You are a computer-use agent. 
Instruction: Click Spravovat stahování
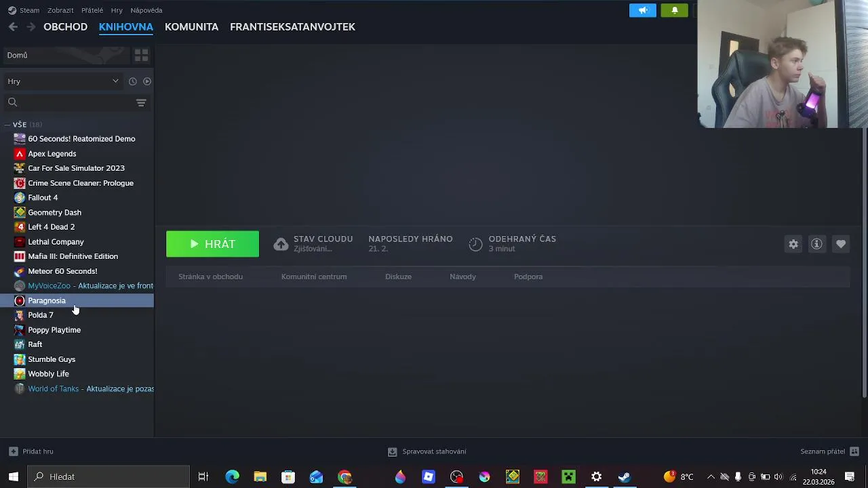click(427, 451)
